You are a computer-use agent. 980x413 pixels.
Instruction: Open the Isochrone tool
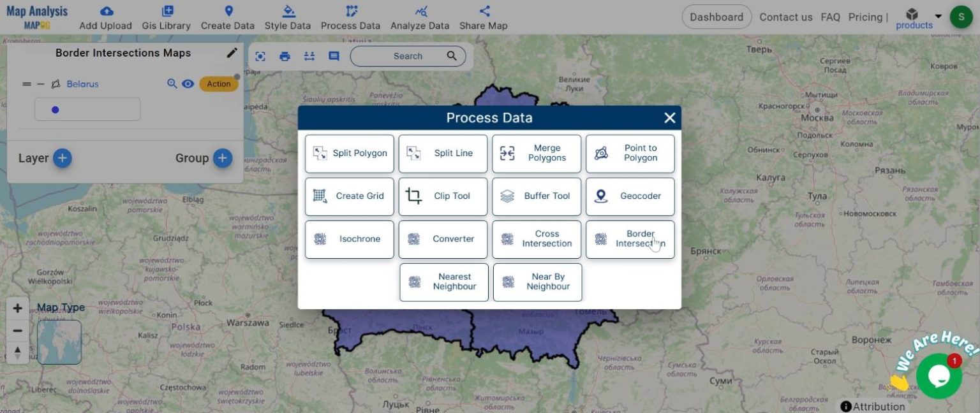(350, 240)
